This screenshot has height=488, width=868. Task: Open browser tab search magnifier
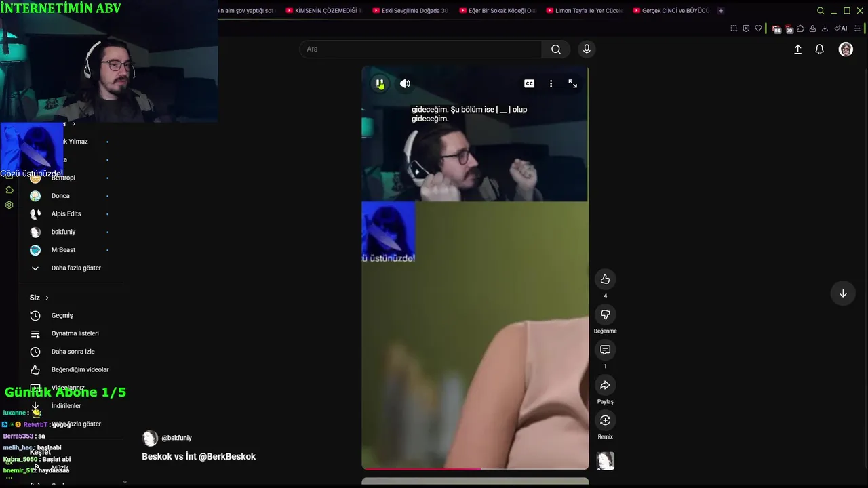821,11
